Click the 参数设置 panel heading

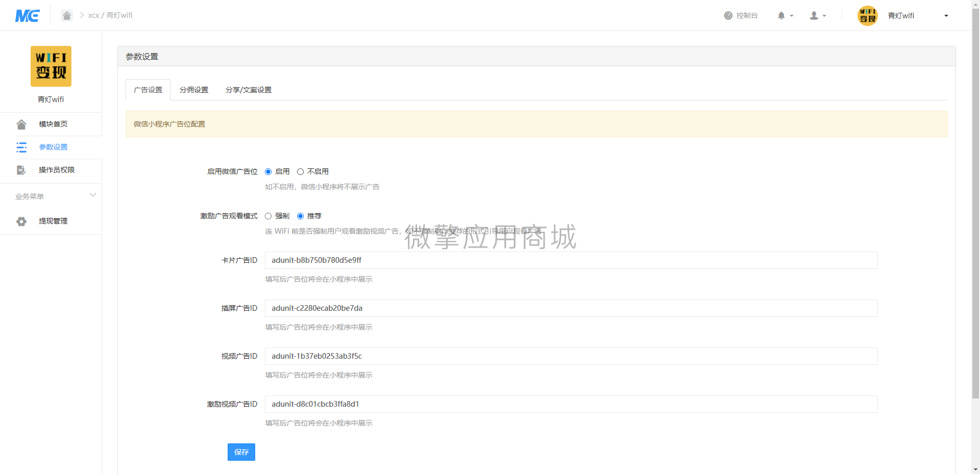142,57
